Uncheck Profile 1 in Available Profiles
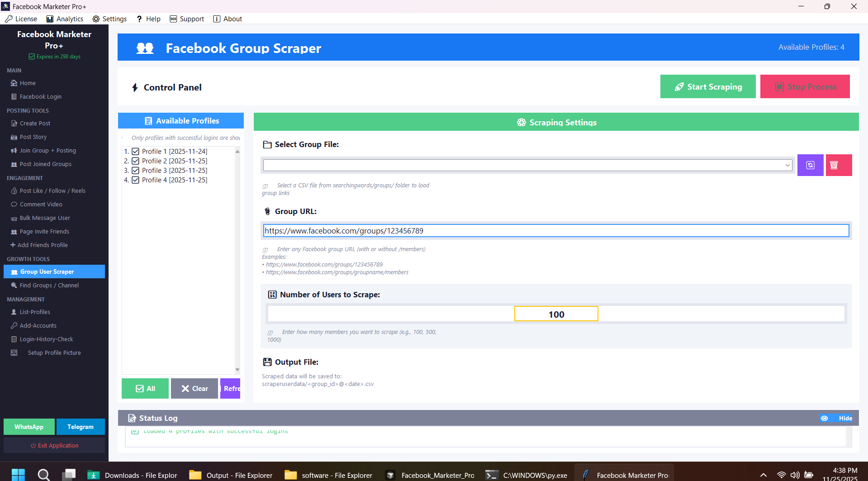This screenshot has height=481, width=868. [136, 151]
